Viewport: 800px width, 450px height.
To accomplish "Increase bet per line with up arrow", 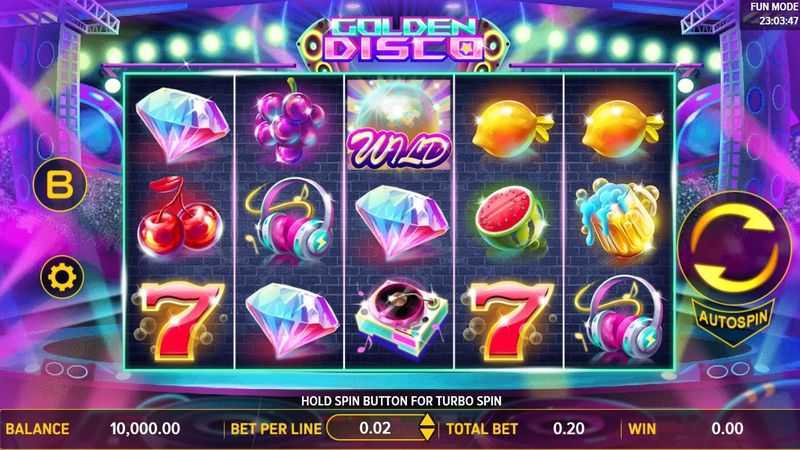I will (x=427, y=420).
